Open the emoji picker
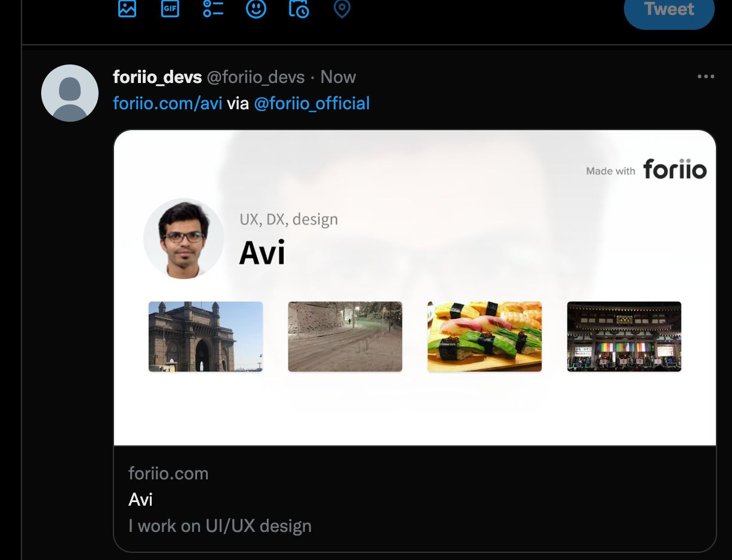Screen dimensions: 732x560 [256, 9]
